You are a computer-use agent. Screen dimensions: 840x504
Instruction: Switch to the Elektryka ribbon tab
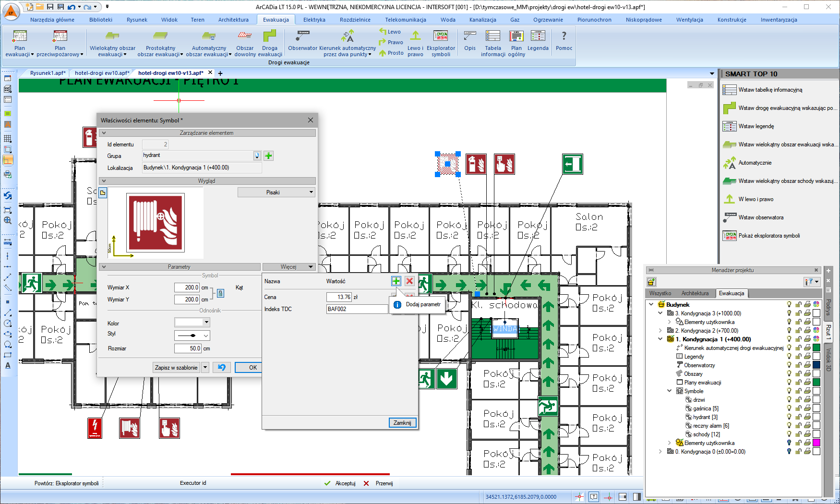[314, 20]
